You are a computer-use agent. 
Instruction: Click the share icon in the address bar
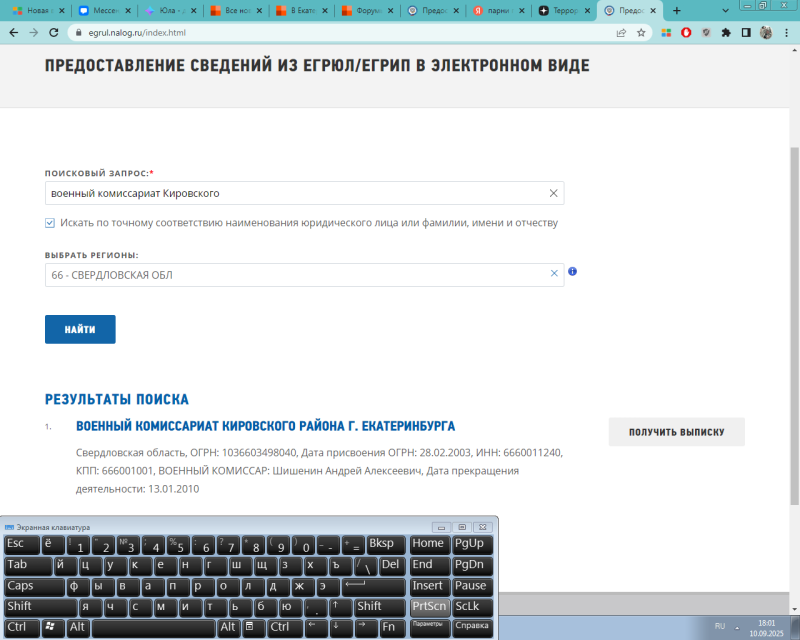[621, 32]
